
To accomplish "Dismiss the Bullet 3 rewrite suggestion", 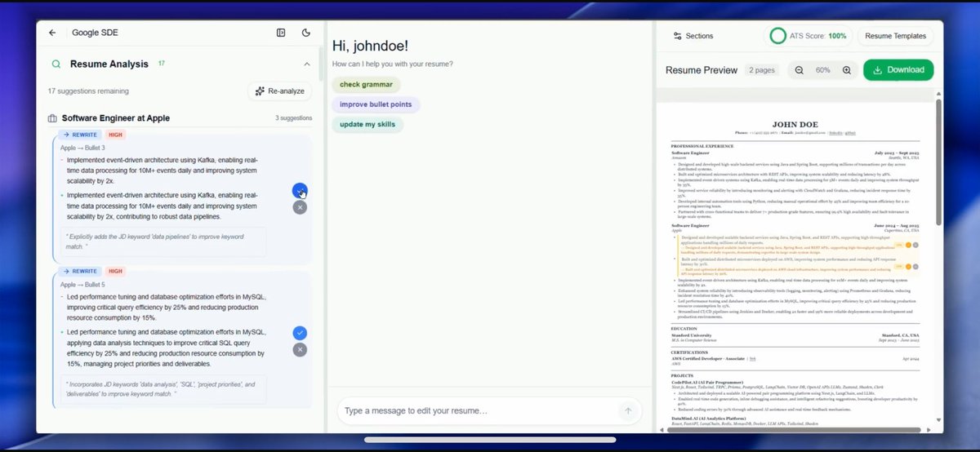I will (x=300, y=207).
